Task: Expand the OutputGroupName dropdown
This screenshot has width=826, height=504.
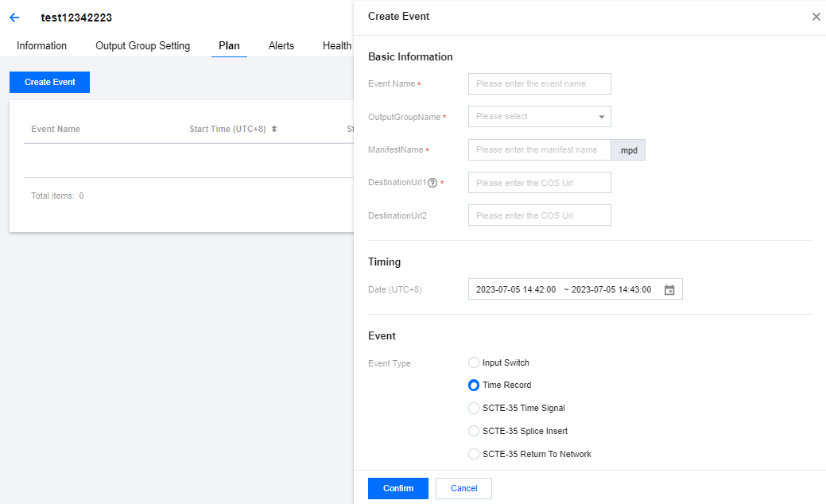Action: (539, 117)
